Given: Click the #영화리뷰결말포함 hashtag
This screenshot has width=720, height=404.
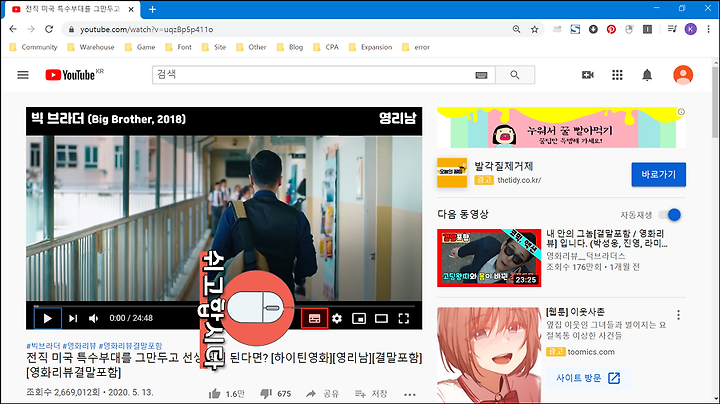Looking at the screenshot, I should 130,346.
